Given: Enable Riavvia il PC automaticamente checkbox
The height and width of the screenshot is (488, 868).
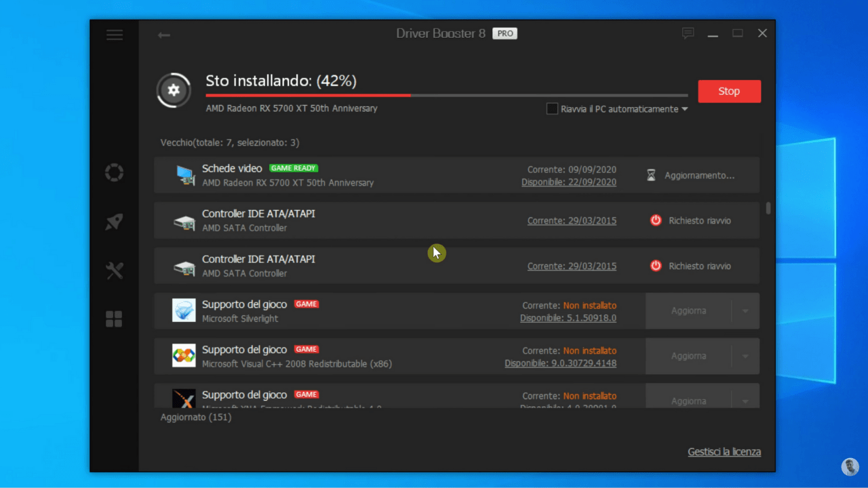Looking at the screenshot, I should click(552, 109).
